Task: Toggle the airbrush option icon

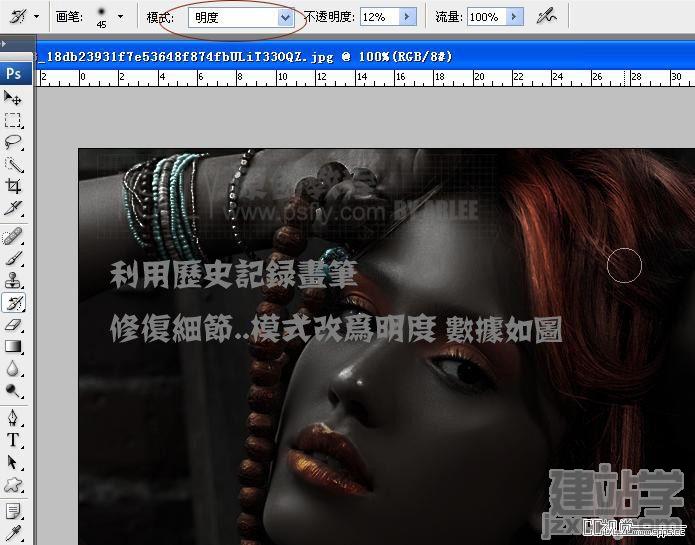Action: point(547,17)
